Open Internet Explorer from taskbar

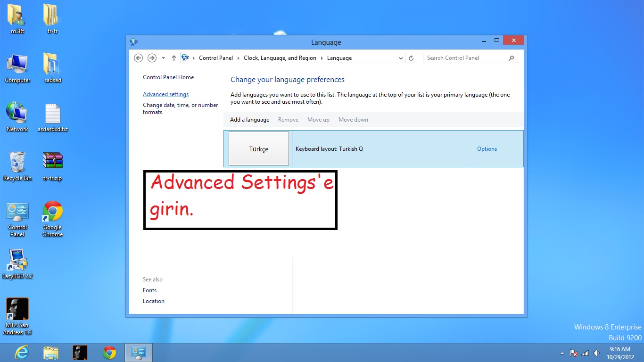pos(22,353)
